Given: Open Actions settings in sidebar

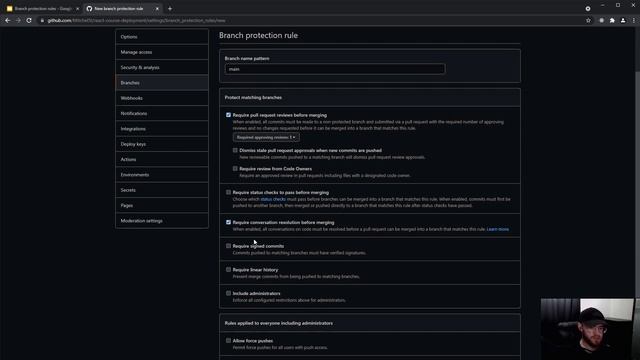Looking at the screenshot, I should pos(162,159).
